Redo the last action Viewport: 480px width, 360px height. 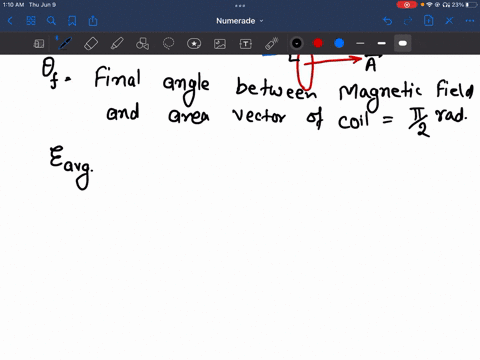(x=408, y=21)
